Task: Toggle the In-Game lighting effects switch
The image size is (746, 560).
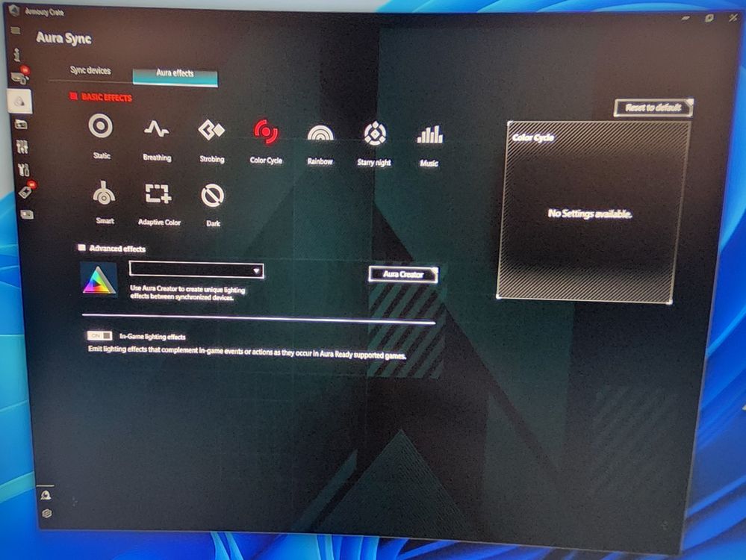Action: pos(99,335)
